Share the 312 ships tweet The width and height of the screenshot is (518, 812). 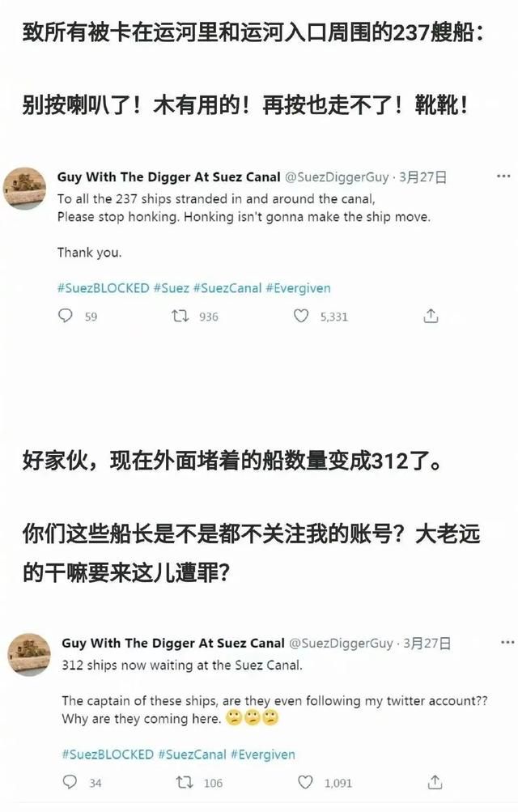(x=435, y=782)
